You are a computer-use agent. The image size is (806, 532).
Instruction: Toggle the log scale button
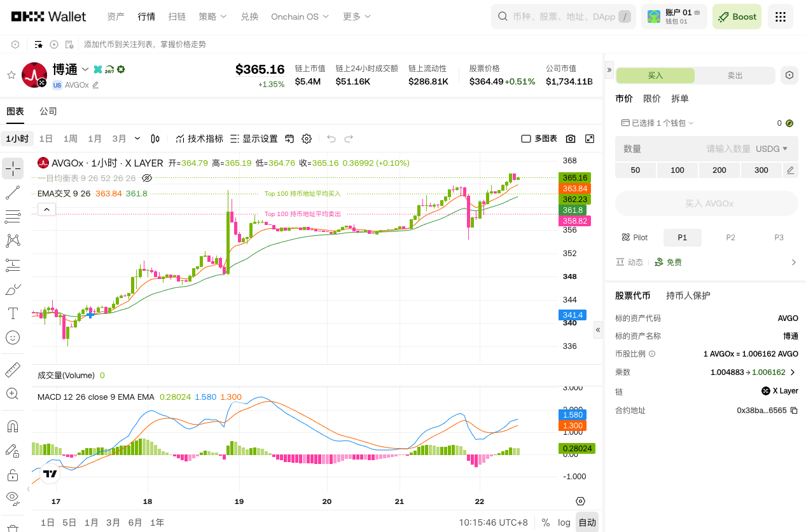click(x=564, y=522)
